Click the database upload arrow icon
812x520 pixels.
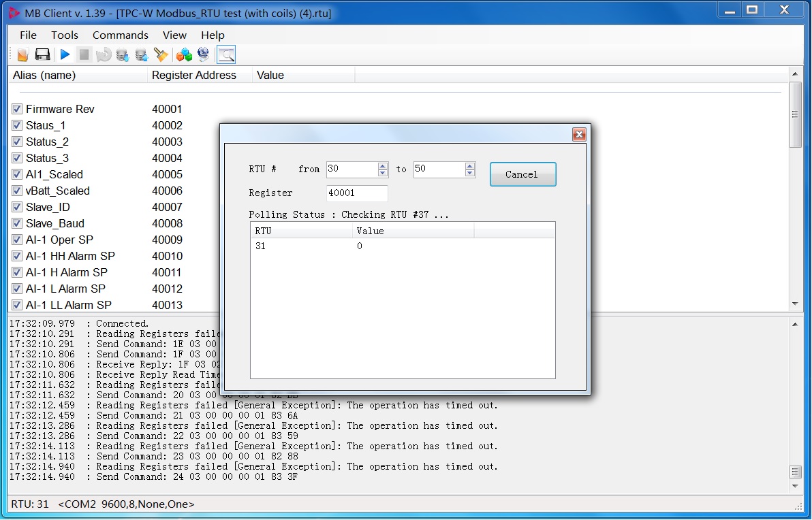(142, 54)
